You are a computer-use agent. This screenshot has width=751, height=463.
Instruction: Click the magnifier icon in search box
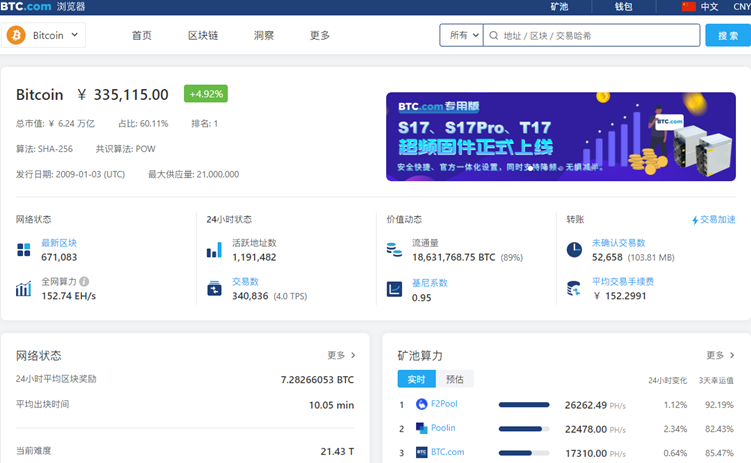pos(494,35)
